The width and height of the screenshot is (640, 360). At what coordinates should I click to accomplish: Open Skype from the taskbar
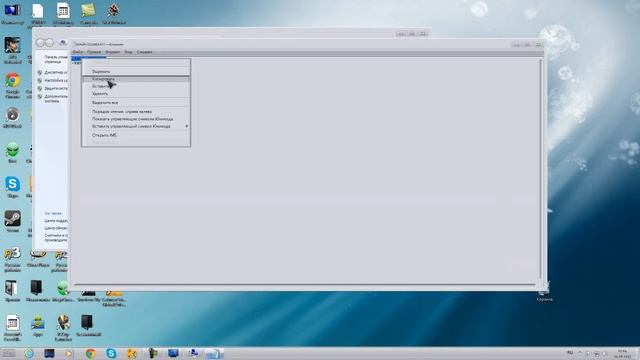[x=111, y=353]
